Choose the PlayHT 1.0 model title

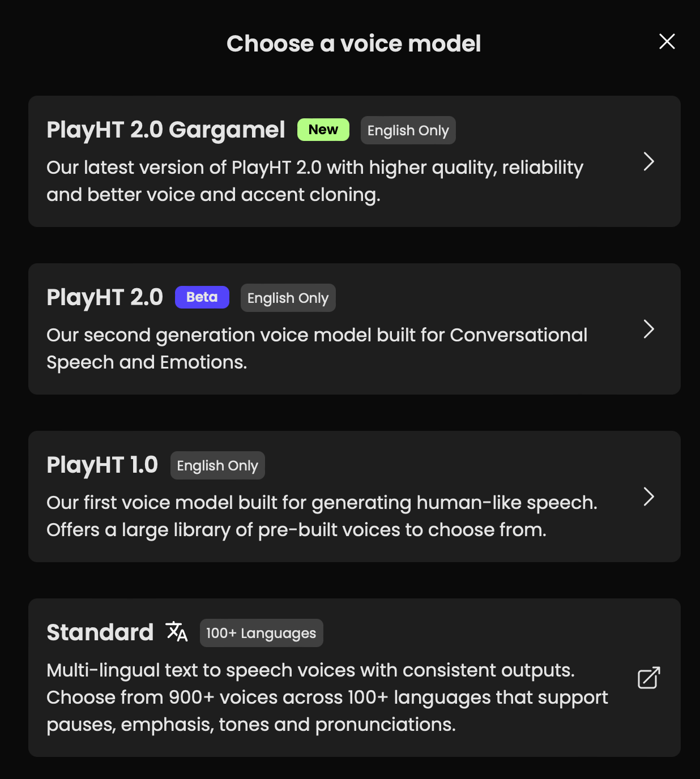(x=102, y=465)
